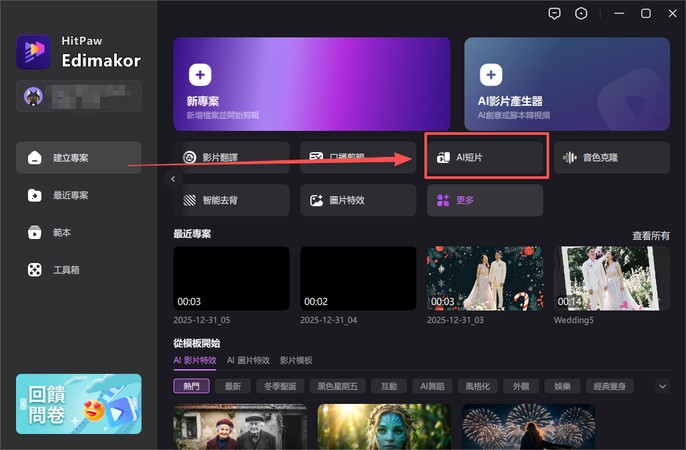Select the 最新 filter chip

(233, 386)
